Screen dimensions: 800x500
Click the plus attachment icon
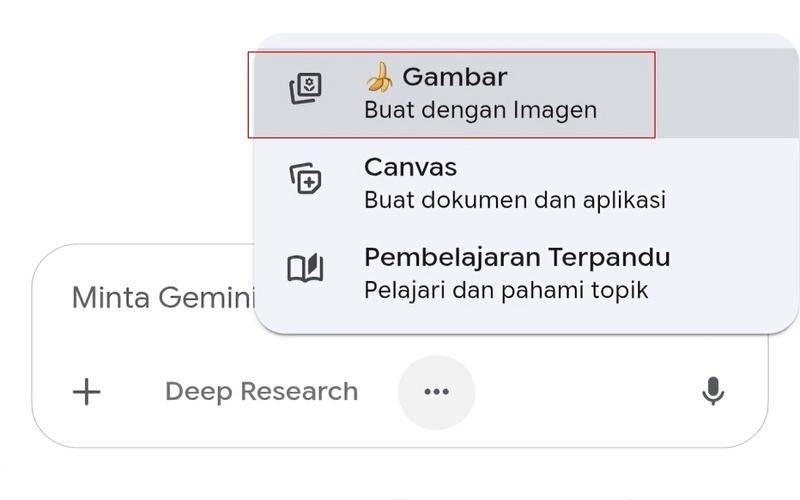coord(86,392)
